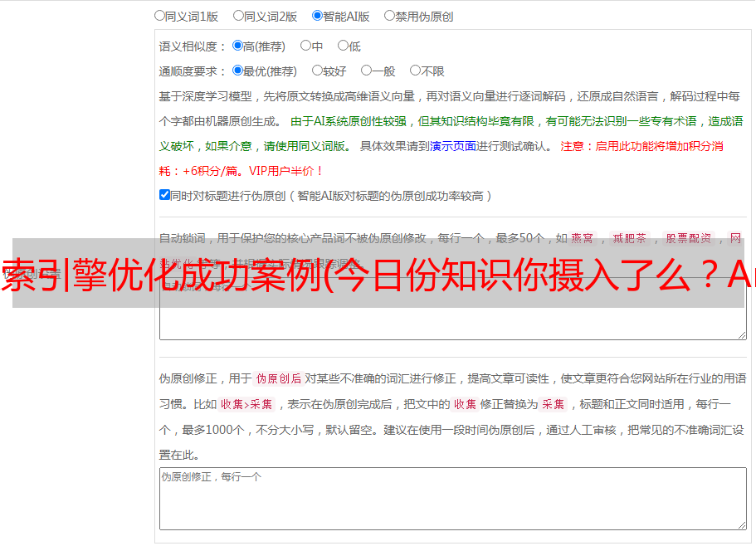Click the 收集>采集 example tag
This screenshot has height=546, width=756.
click(246, 404)
